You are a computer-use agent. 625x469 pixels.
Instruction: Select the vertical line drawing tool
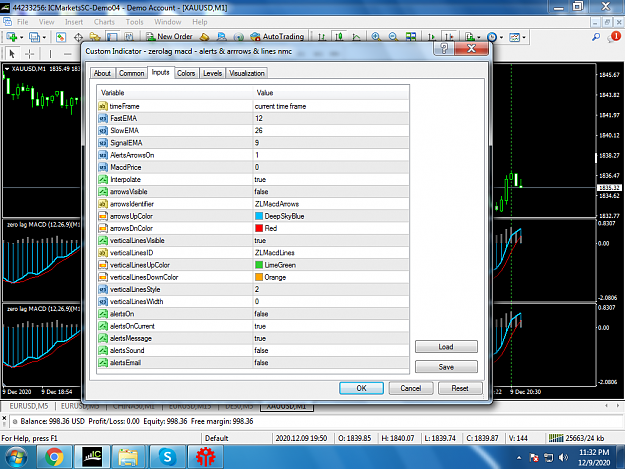(x=50, y=53)
